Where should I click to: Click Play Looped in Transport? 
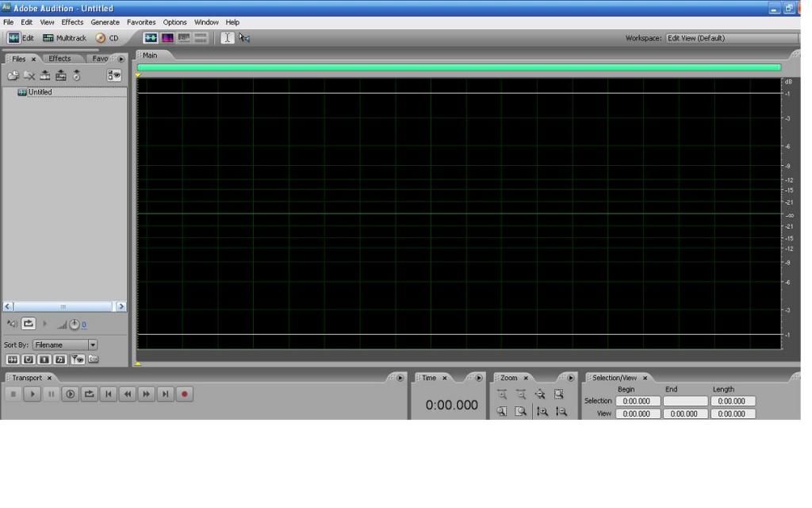[x=89, y=394]
